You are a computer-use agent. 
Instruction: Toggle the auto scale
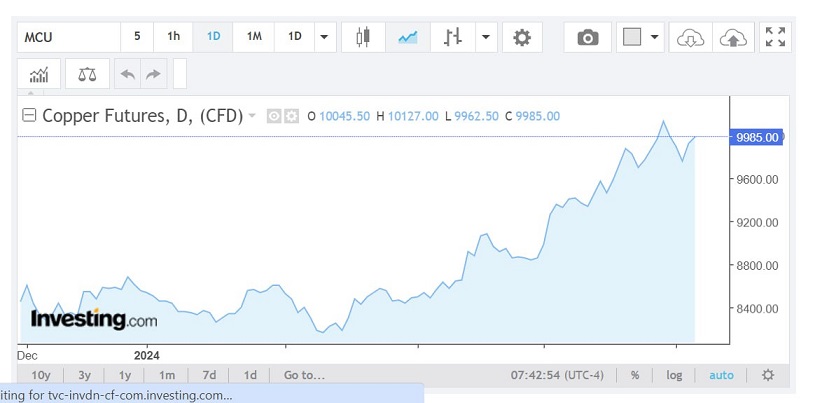click(x=721, y=375)
